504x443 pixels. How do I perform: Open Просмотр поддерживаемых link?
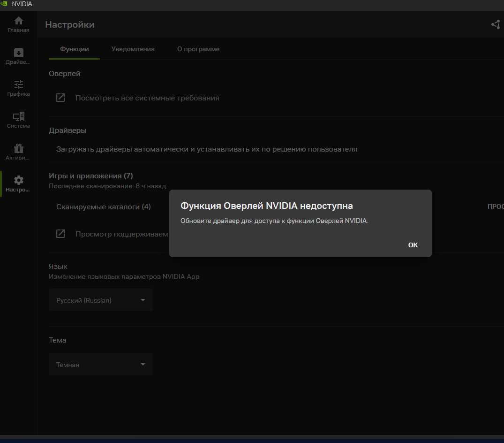coord(122,234)
